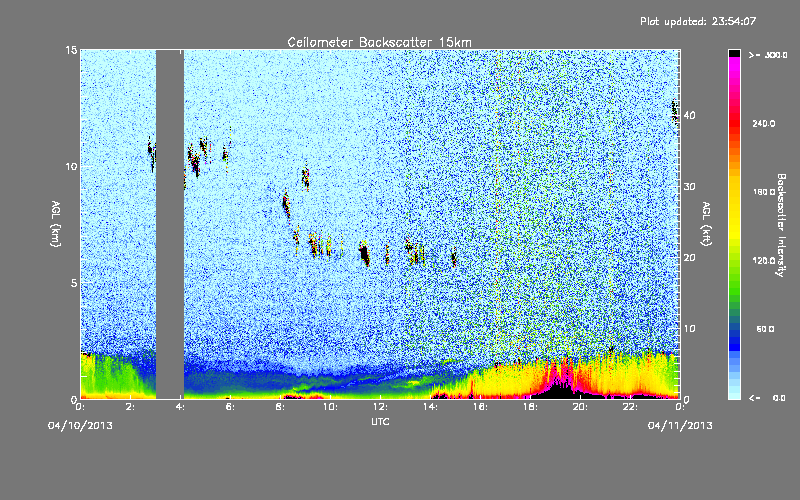Click the dark cloud echo near 11:30 UTC at 6 km
Screen dimensions: 800x500
point(364,254)
